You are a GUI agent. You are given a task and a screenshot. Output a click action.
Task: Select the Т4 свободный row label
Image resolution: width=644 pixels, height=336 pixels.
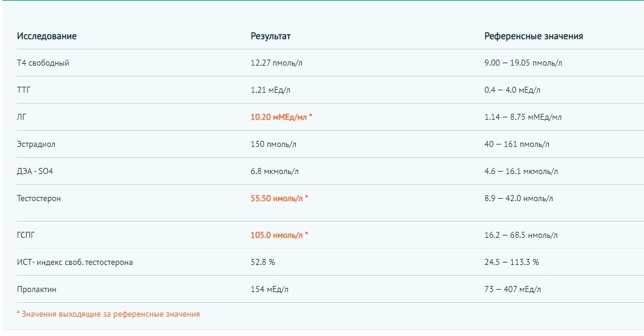coord(43,63)
